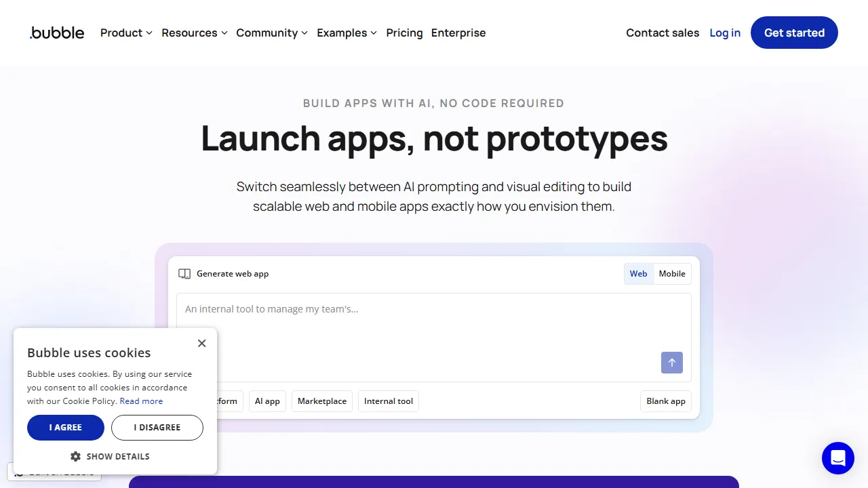Switch generator to Mobile mode

point(672,274)
